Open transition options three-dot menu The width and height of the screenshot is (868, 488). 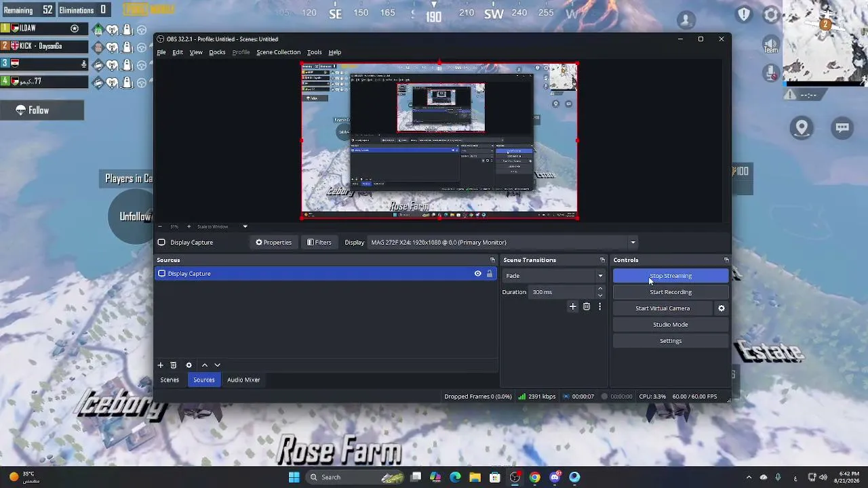click(599, 306)
